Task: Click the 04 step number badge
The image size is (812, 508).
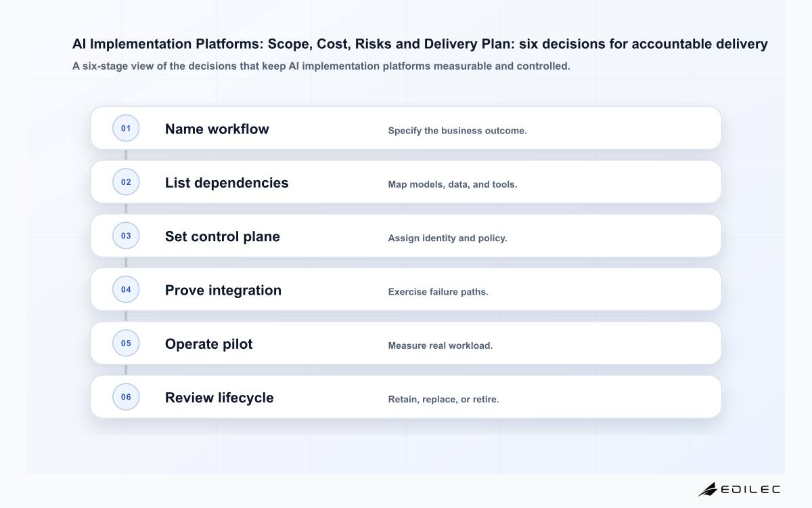Action: pos(126,289)
